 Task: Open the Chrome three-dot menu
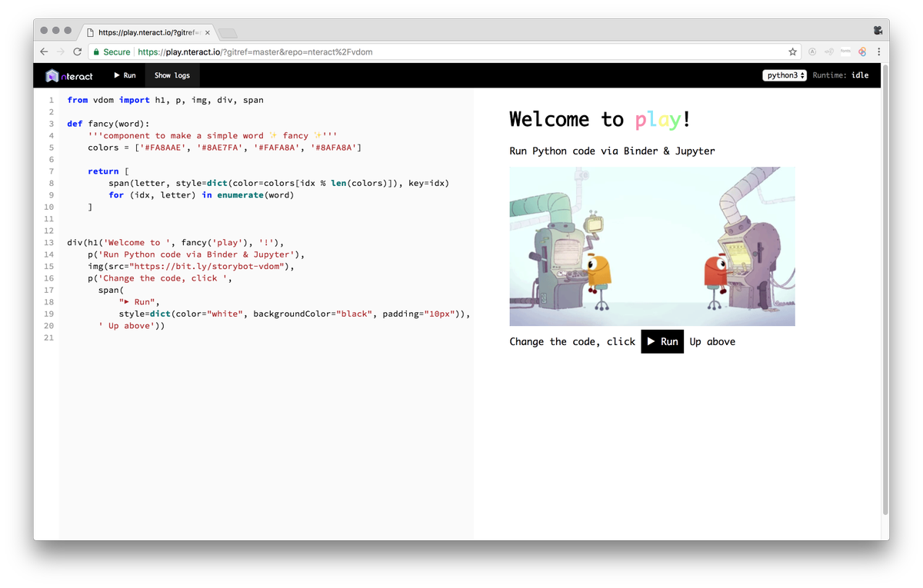(878, 51)
